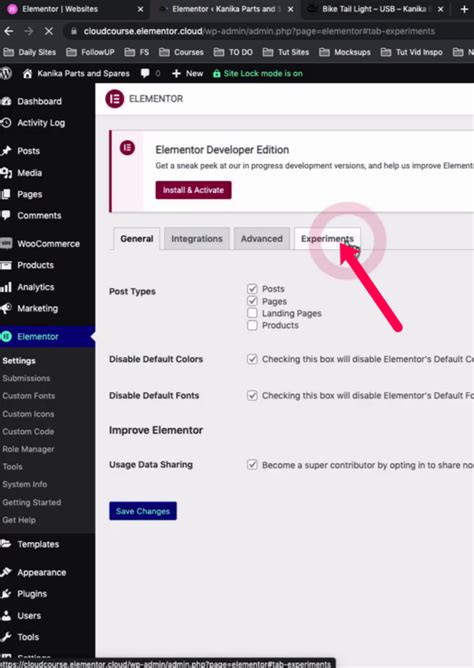Click the WordPress logo in admin bar
This screenshot has height=668, width=474.
point(6,73)
